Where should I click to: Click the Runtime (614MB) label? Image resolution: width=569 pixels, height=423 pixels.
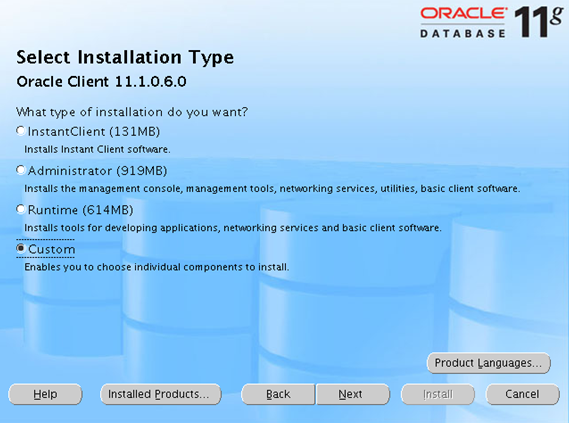pyautogui.click(x=81, y=210)
